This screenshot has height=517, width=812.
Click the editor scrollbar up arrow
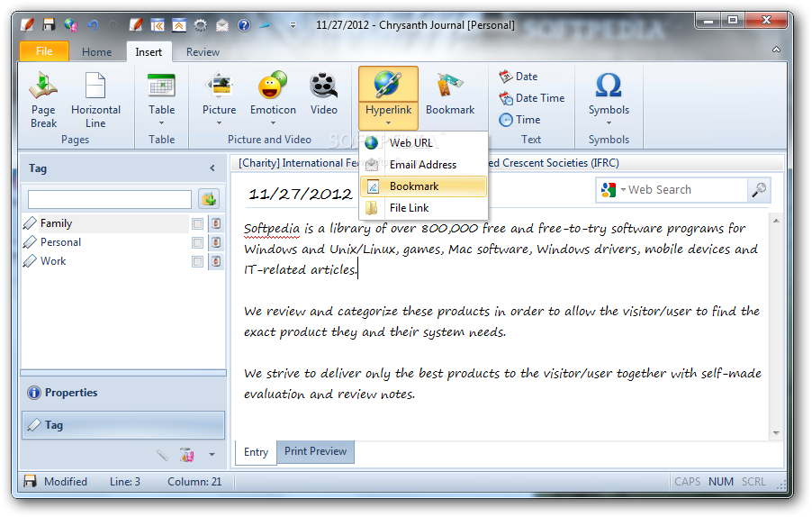[776, 222]
